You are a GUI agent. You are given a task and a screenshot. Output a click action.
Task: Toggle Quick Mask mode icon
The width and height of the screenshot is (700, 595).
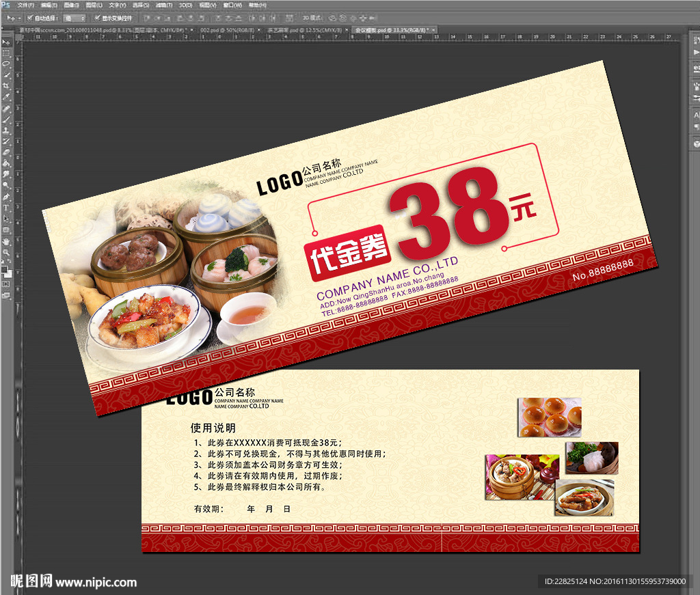point(6,284)
